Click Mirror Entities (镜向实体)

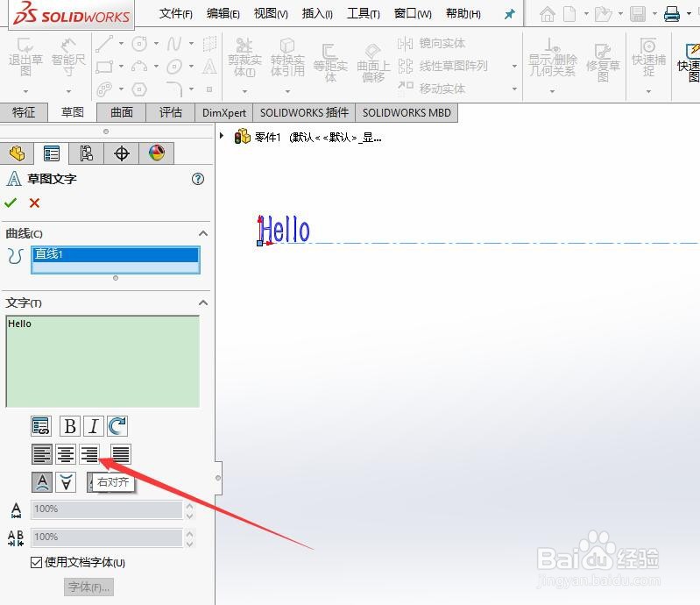pos(431,43)
